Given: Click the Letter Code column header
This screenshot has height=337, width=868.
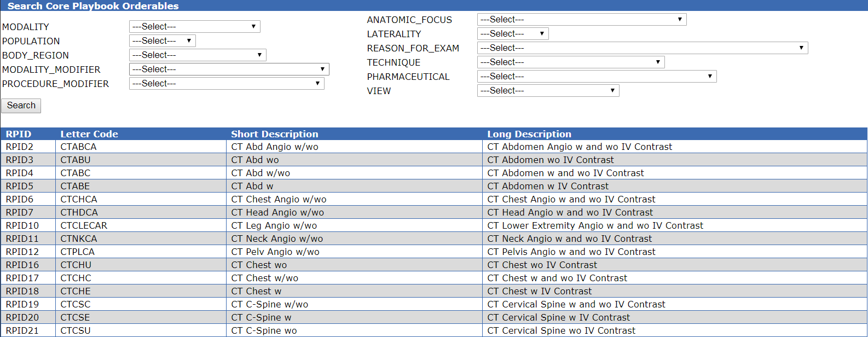Looking at the screenshot, I should tap(89, 134).
